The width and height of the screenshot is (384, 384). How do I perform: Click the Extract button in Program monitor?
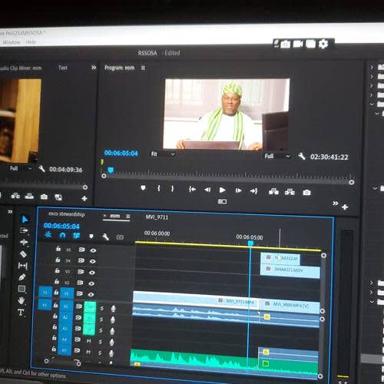click(x=290, y=192)
